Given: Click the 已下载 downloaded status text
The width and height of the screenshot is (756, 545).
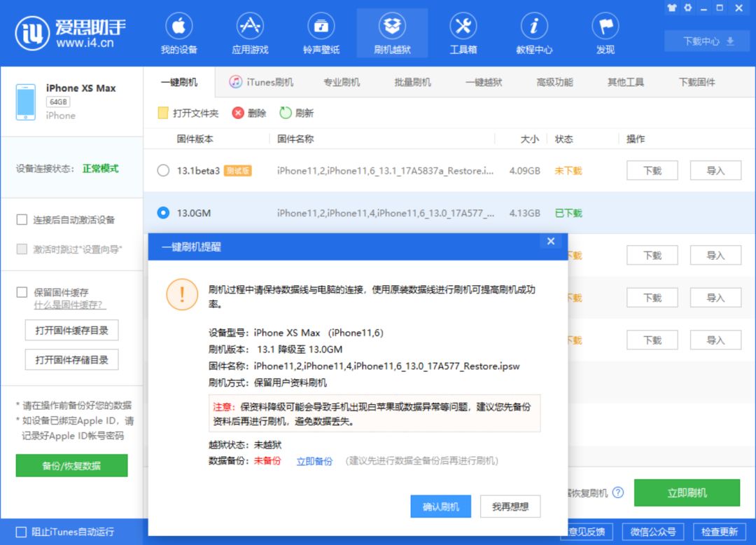Looking at the screenshot, I should (568, 213).
